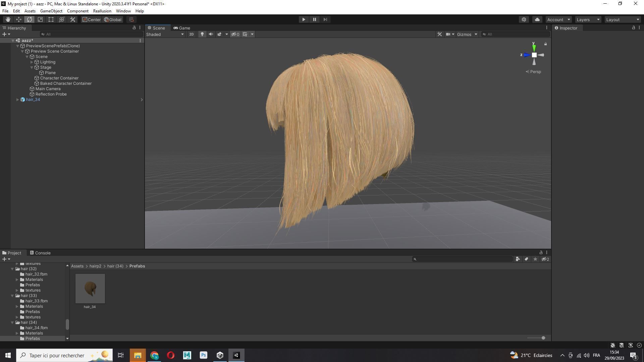
Task: Click hair (34) in breadcrumb path
Action: point(115,266)
